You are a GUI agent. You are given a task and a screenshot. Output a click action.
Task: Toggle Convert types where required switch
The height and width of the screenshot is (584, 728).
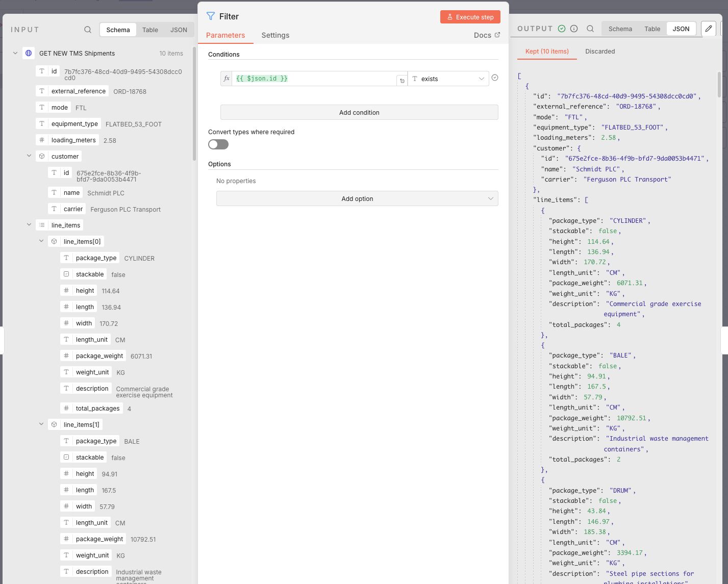coord(218,144)
